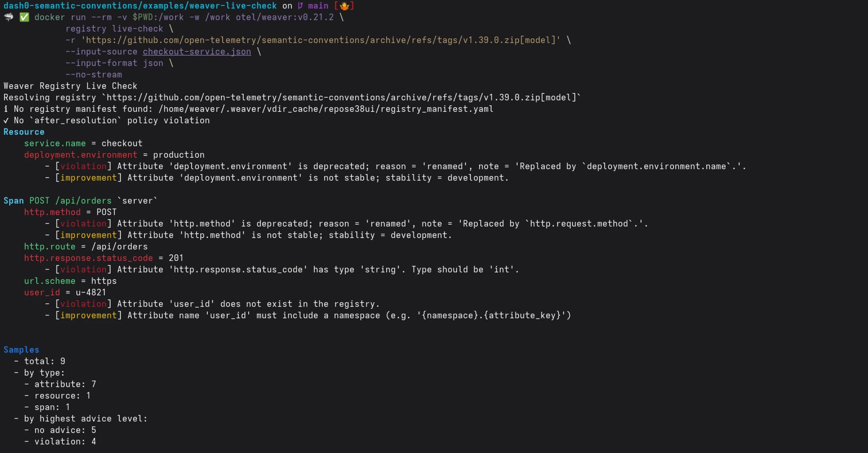The image size is (868, 453).
Task: Click the red 'http.response.status_code' attribute name
Action: coord(89,258)
